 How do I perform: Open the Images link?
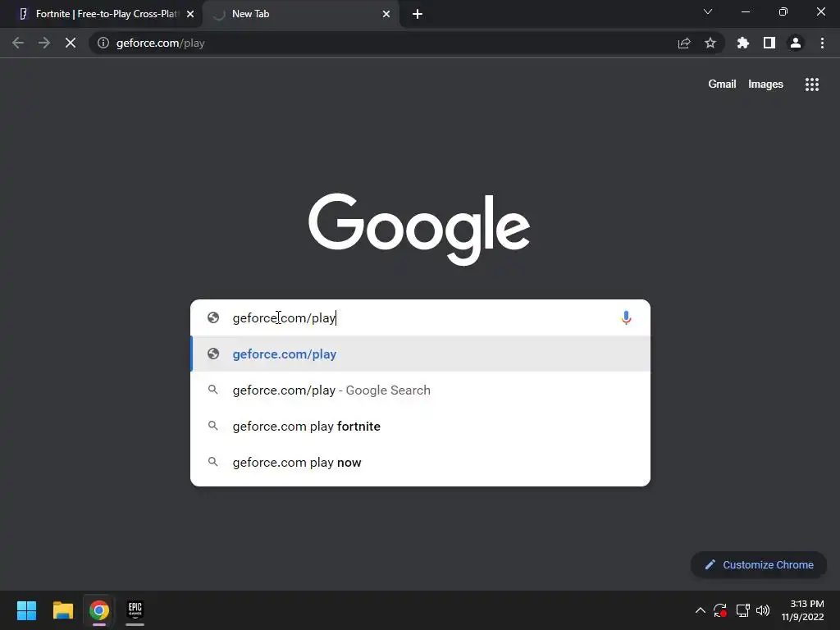765,84
